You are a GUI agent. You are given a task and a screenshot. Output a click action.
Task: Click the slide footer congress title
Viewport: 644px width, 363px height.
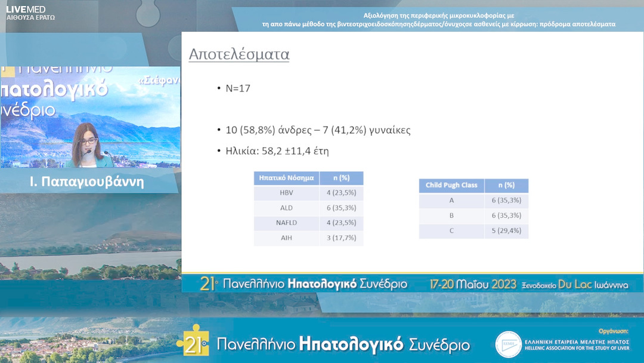tap(304, 284)
